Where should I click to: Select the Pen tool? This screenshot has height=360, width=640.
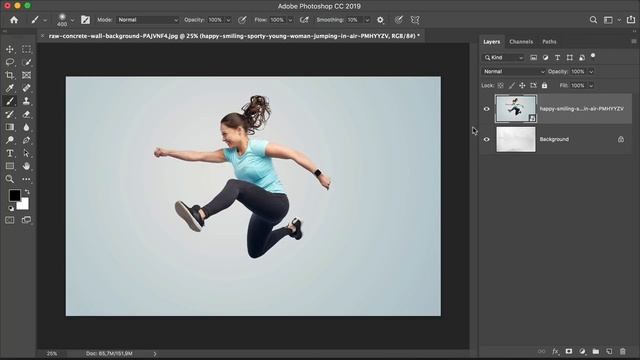coord(26,140)
